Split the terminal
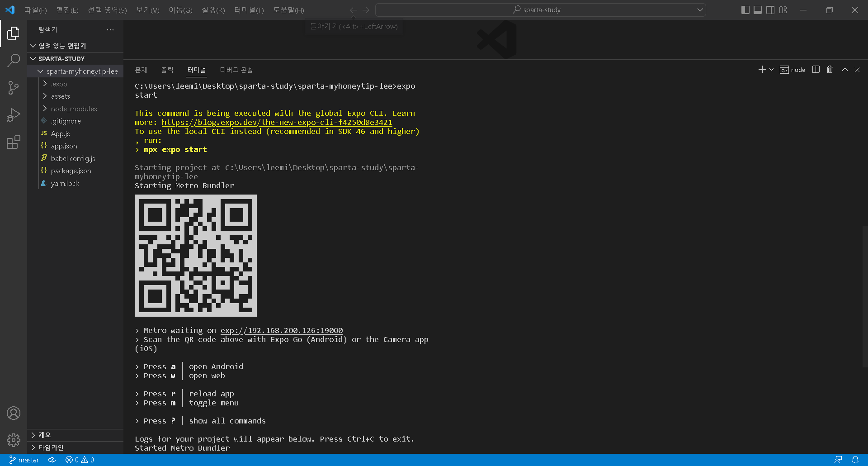 [x=816, y=70]
